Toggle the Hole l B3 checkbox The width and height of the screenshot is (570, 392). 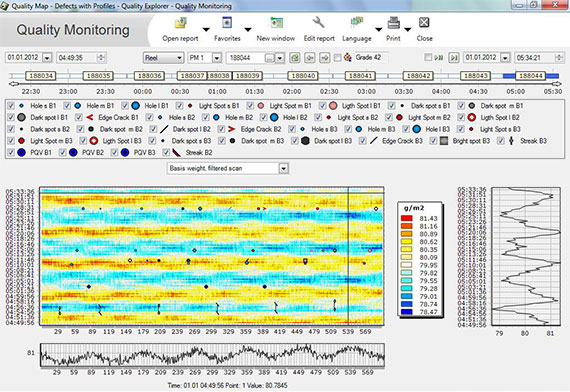pyautogui.click(x=406, y=129)
